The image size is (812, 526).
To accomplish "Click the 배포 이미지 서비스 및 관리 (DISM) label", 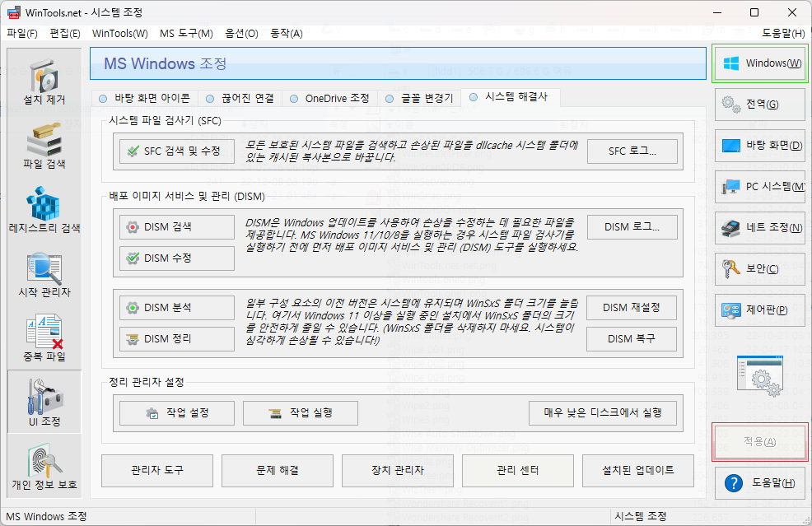I will pyautogui.click(x=187, y=196).
